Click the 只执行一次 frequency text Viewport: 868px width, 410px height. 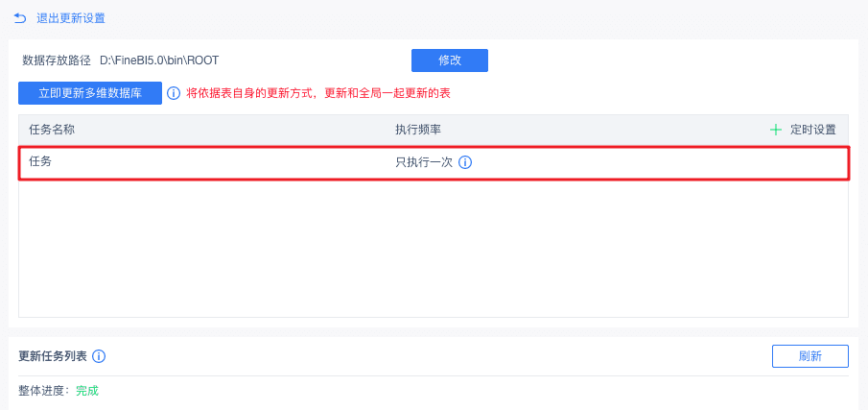pyautogui.click(x=424, y=162)
